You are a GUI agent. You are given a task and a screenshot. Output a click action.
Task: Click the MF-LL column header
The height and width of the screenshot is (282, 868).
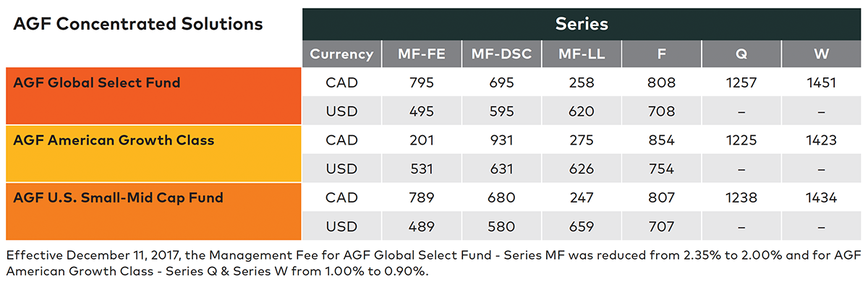point(579,54)
